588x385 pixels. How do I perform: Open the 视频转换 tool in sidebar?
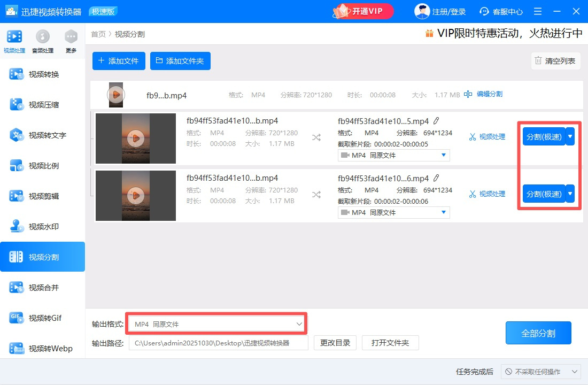43,74
